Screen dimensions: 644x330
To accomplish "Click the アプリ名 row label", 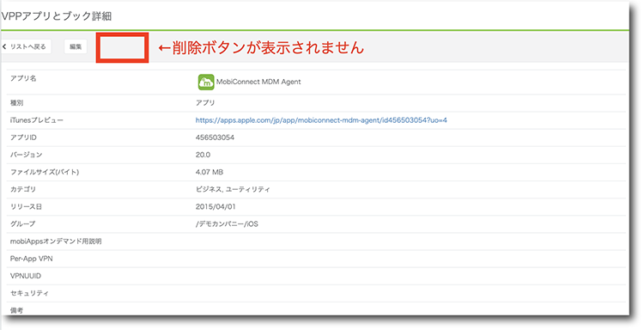I will 23,78.
